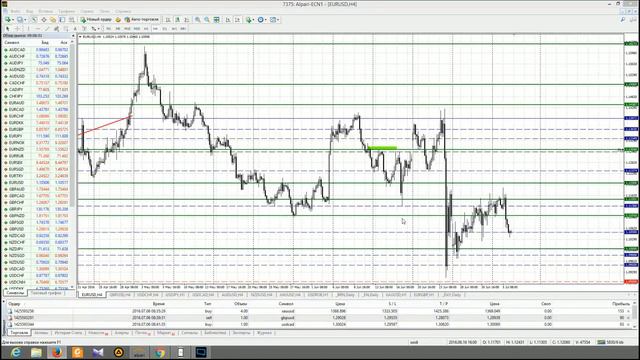
Task: Open the Вставка menu
Action: pyautogui.click(x=45, y=11)
